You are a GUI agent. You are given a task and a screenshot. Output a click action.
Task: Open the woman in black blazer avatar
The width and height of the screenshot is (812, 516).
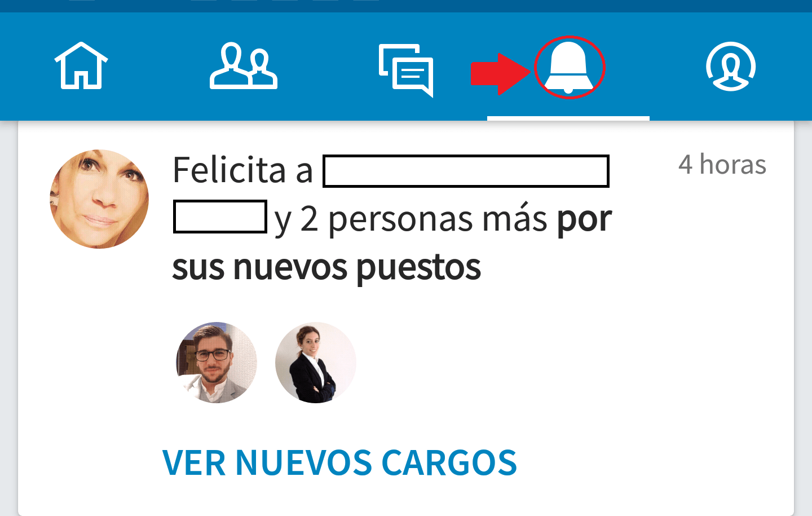click(x=316, y=363)
